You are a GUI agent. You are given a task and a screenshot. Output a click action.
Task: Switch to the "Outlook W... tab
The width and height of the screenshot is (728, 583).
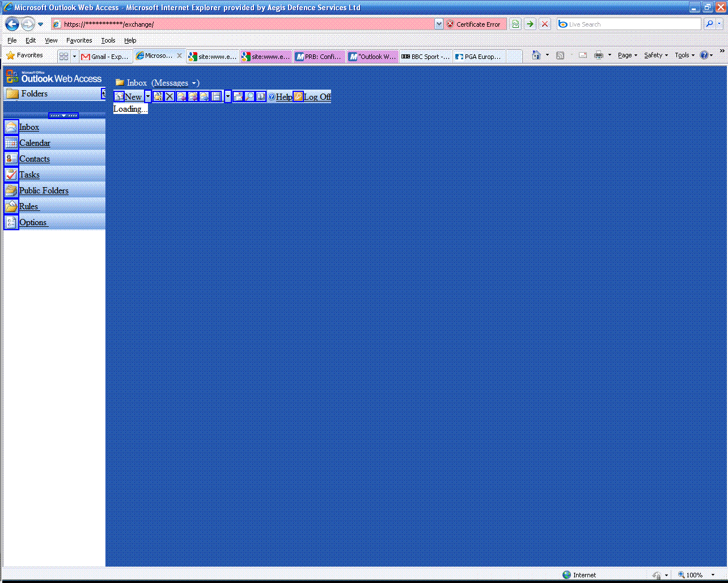pos(373,56)
